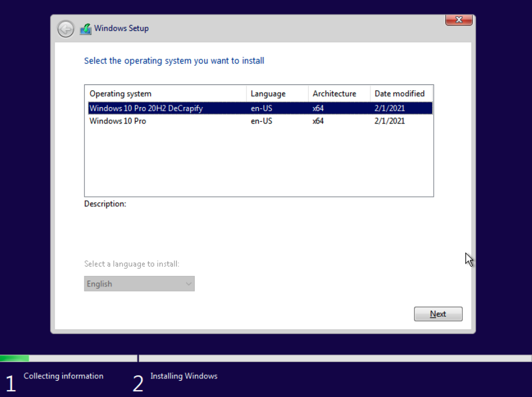The image size is (532, 397).
Task: Click the Next button
Action: (x=438, y=314)
